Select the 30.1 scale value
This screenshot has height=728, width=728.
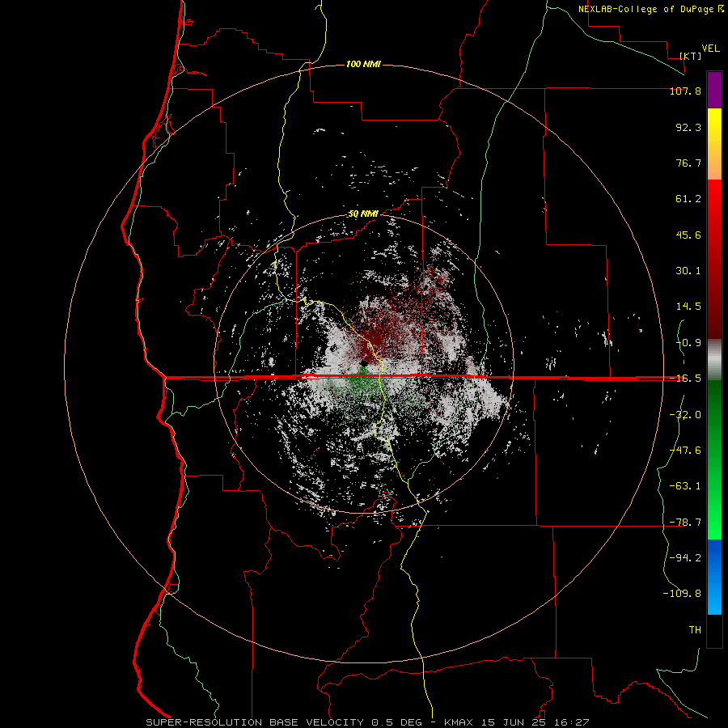[x=688, y=271]
